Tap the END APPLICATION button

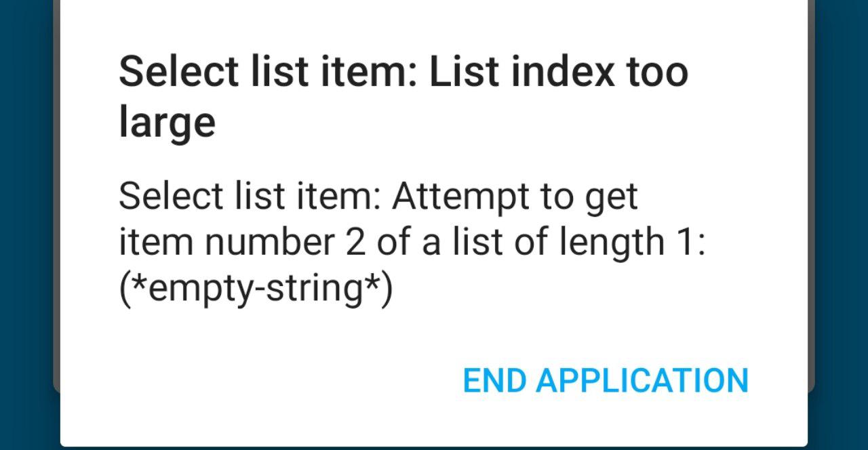605,380
